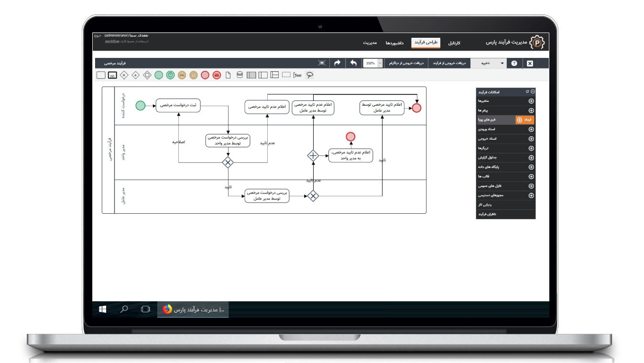Open the ذخیره save dropdown arrow
The width and height of the screenshot is (644, 363).
(502, 63)
